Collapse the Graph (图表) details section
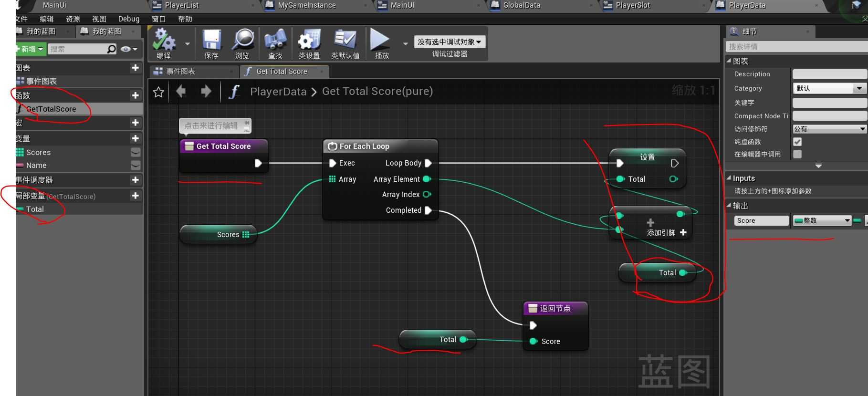Image resolution: width=868 pixels, height=396 pixels. [x=729, y=61]
